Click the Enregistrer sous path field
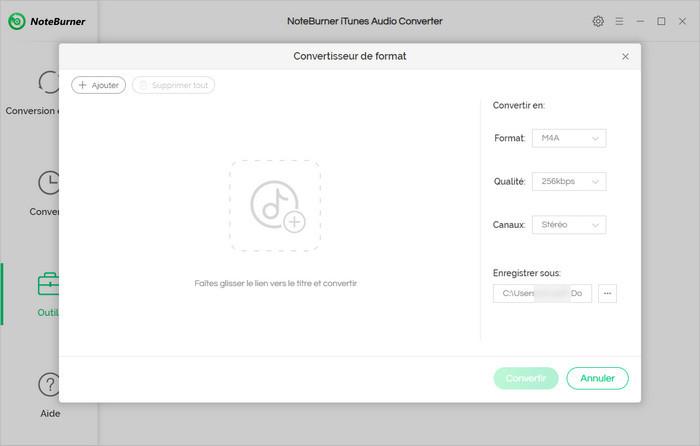The height and width of the screenshot is (446, 700). [542, 293]
